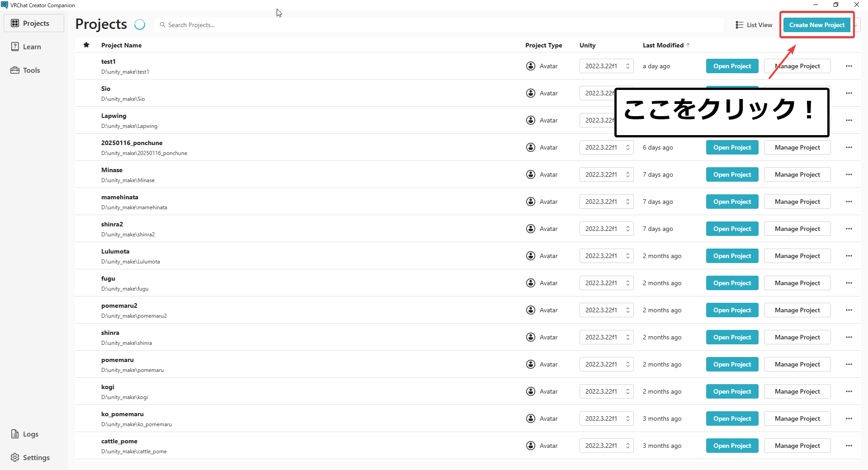Click Create New Project button
This screenshot has width=868, height=470.
[x=816, y=25]
